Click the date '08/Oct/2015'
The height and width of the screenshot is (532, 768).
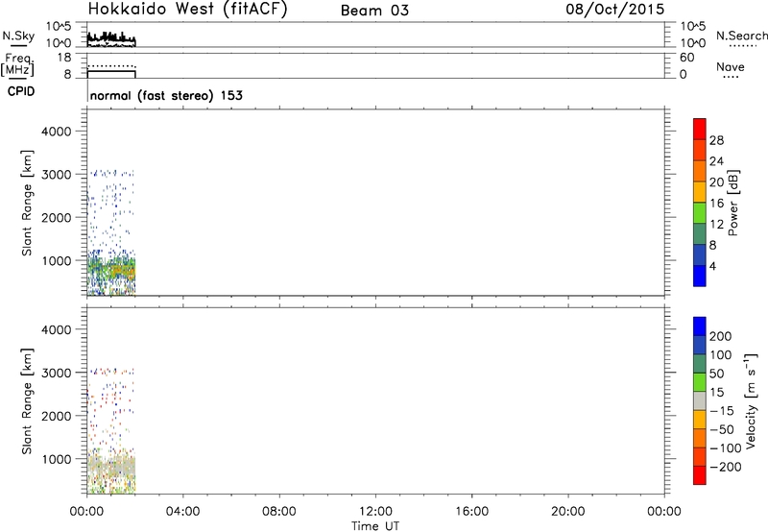tap(615, 10)
